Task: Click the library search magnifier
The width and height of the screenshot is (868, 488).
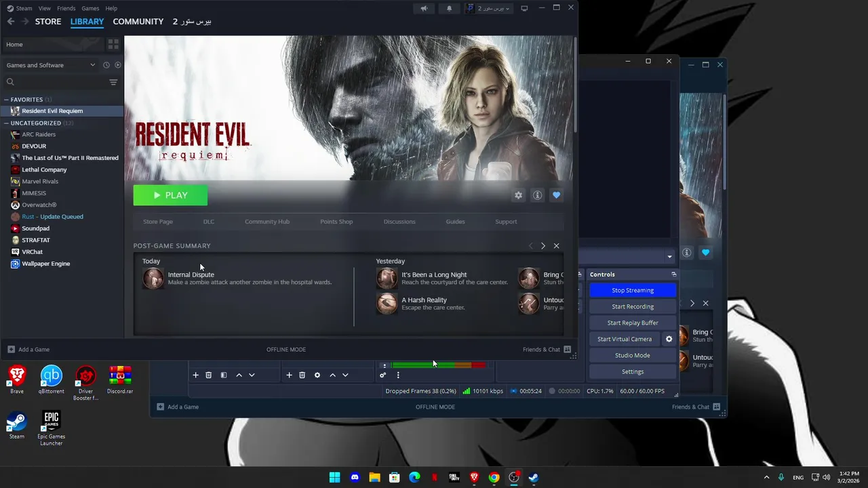Action: 10,82
